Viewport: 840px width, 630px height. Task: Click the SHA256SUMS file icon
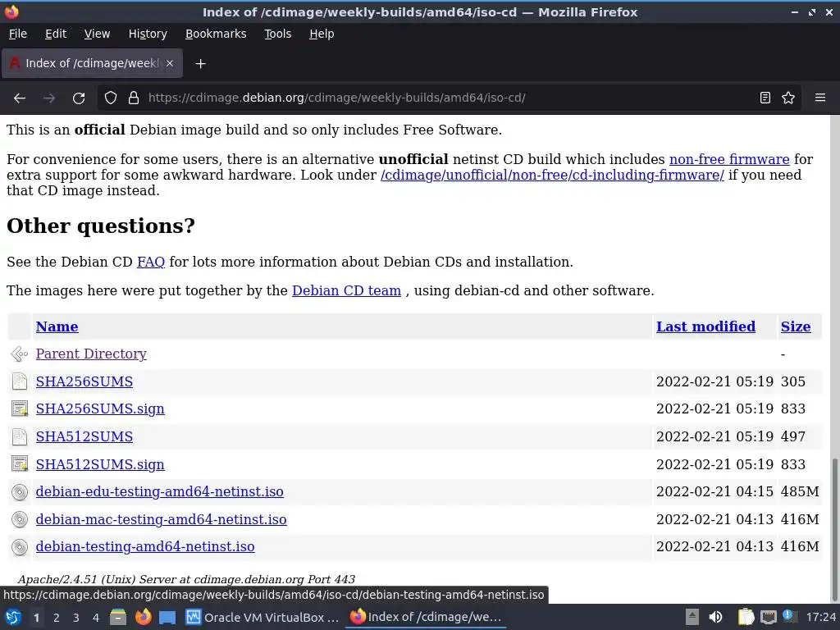[20, 381]
